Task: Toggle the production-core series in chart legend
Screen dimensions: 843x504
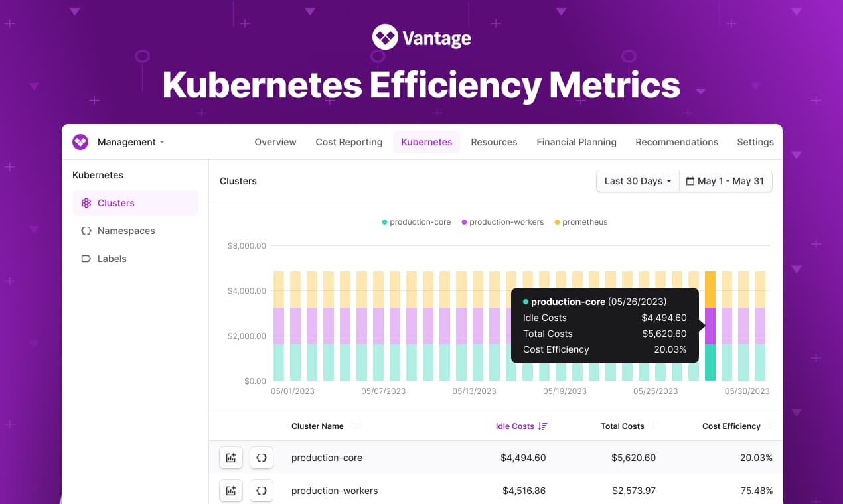Action: tap(416, 222)
